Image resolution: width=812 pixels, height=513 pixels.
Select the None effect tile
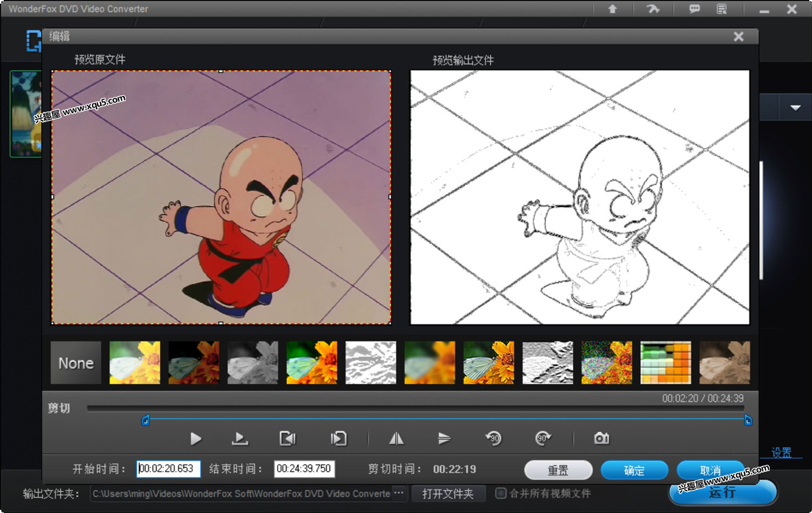pos(76,363)
